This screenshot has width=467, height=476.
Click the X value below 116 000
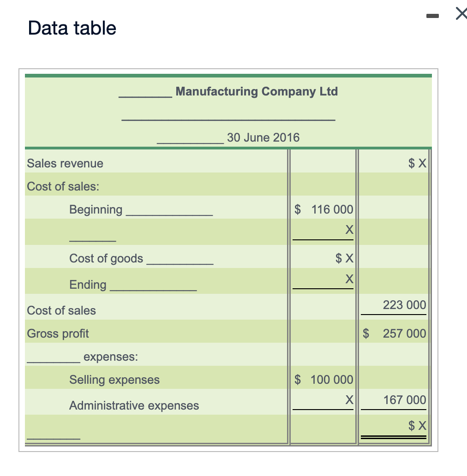[x=350, y=229]
